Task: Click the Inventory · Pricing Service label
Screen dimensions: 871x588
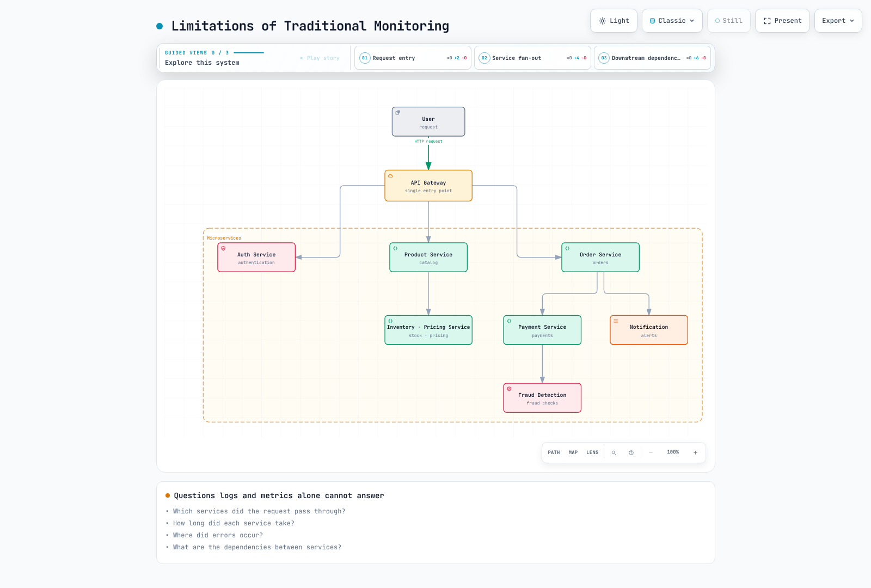Action: [428, 327]
